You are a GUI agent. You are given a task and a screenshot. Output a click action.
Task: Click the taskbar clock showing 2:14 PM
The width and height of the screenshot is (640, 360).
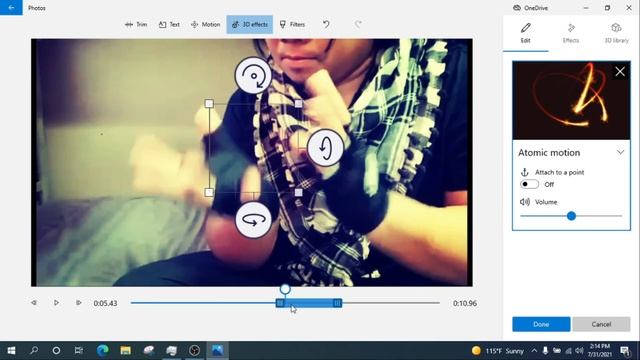tap(599, 351)
